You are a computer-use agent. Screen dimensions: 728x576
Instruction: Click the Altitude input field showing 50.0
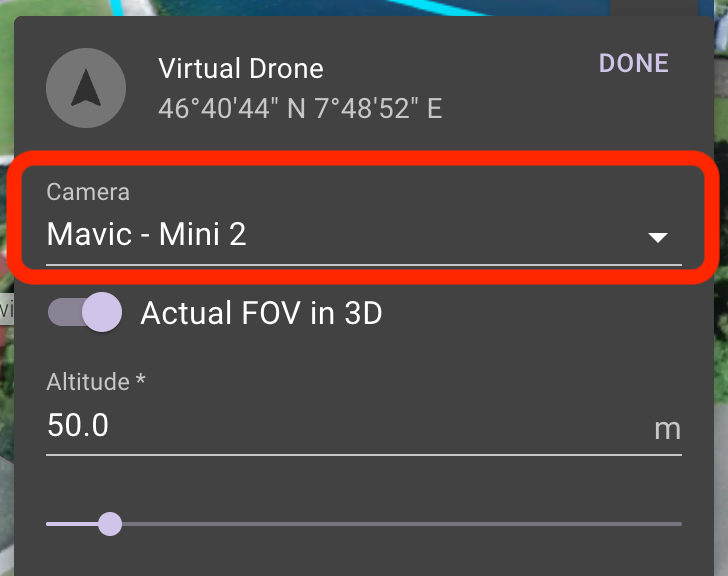click(x=364, y=426)
